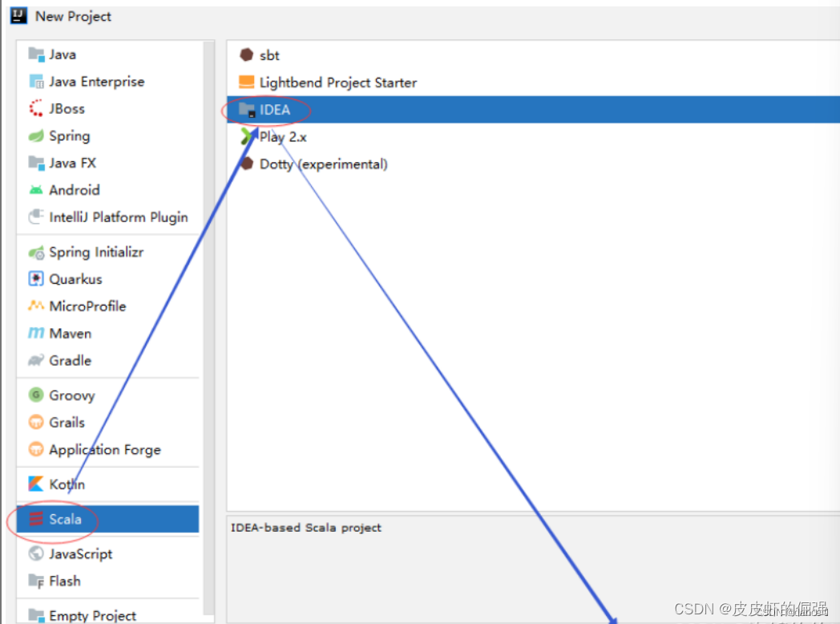Image resolution: width=840 pixels, height=624 pixels.
Task: Pick Kotlin project type
Action: click(x=67, y=484)
